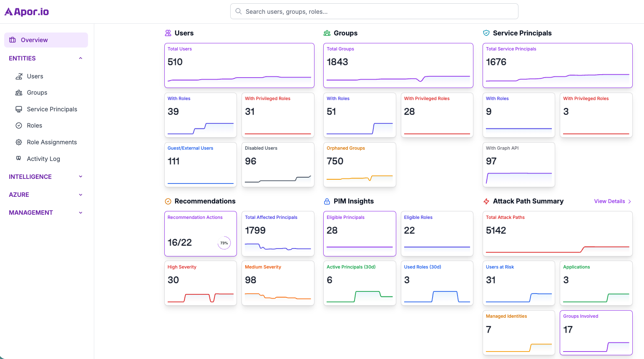Image resolution: width=644 pixels, height=359 pixels.
Task: Click the shield icon beside Service Principals heading
Action: [486, 33]
